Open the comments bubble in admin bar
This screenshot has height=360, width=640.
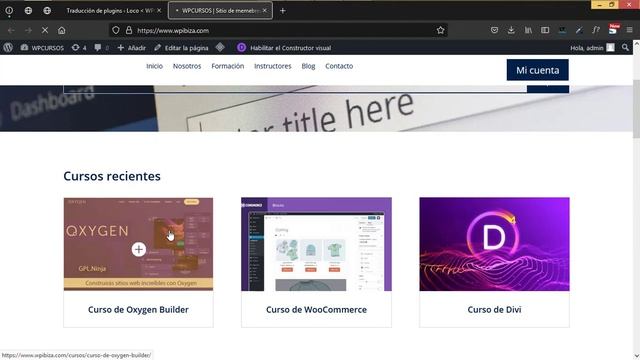[101, 48]
